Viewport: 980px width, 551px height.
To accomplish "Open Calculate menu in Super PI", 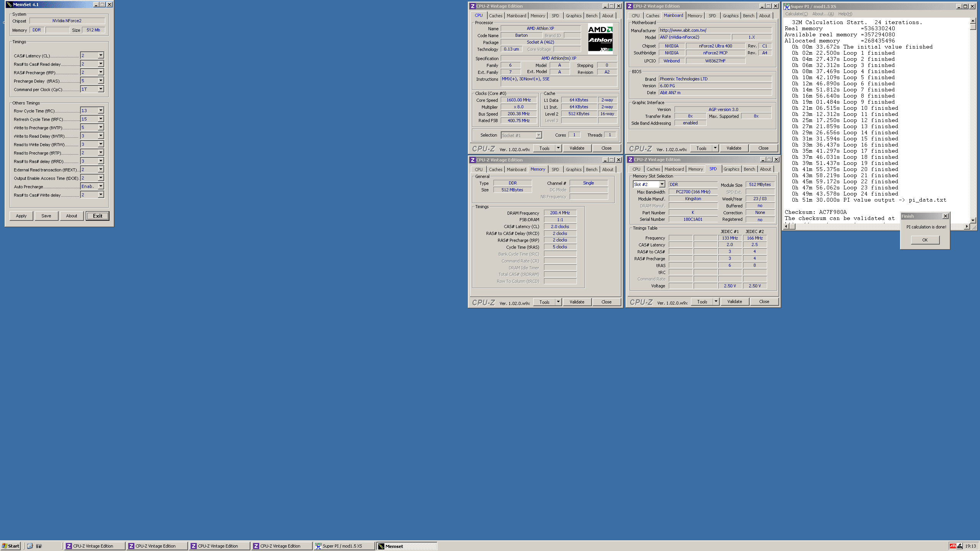I will 796,14.
